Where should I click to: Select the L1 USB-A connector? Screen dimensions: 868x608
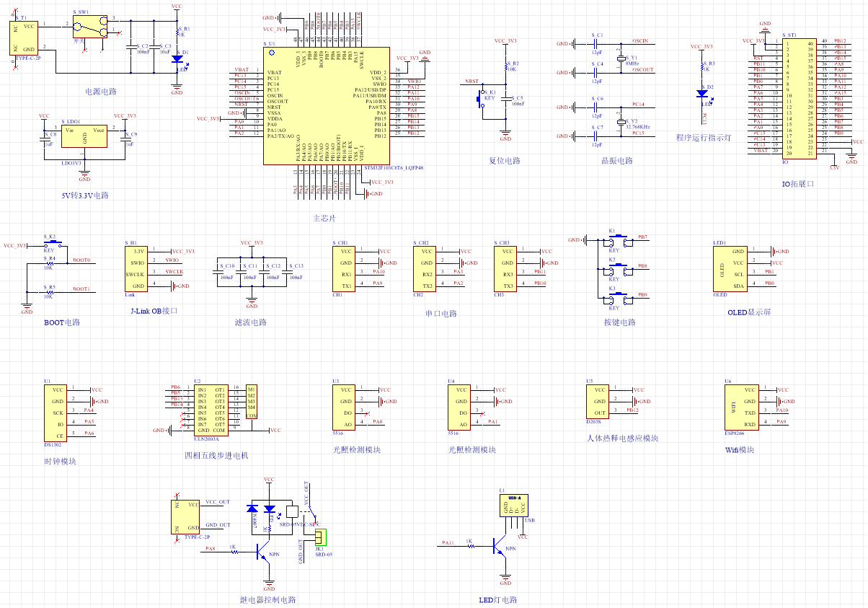tap(513, 506)
